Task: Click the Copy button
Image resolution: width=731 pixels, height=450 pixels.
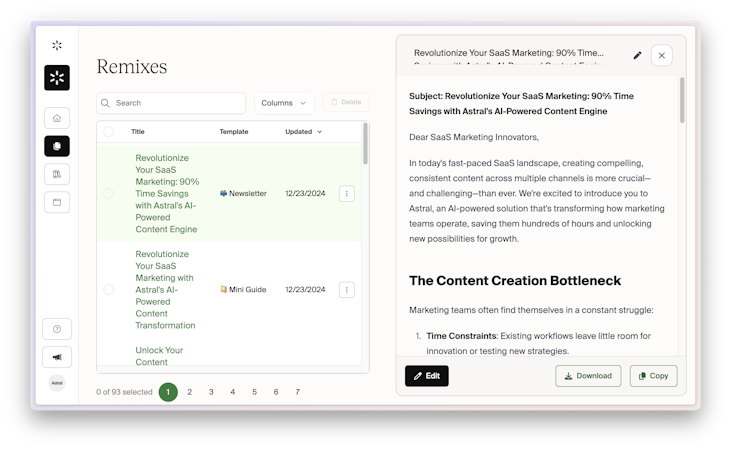Action: (653, 376)
